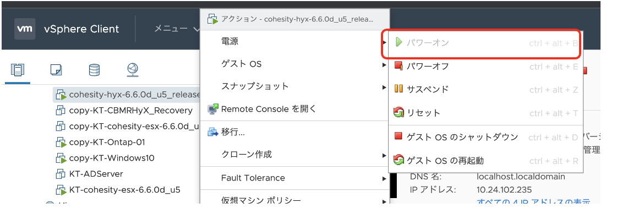Open the クローン作成 submenu
This screenshot has height=219, width=644.
pos(295,155)
